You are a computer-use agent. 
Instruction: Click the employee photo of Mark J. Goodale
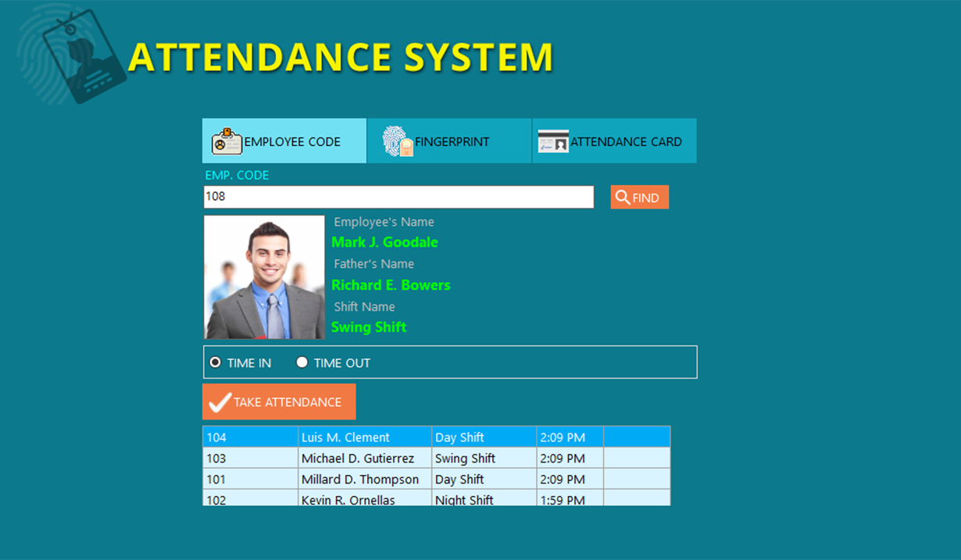[x=264, y=277]
